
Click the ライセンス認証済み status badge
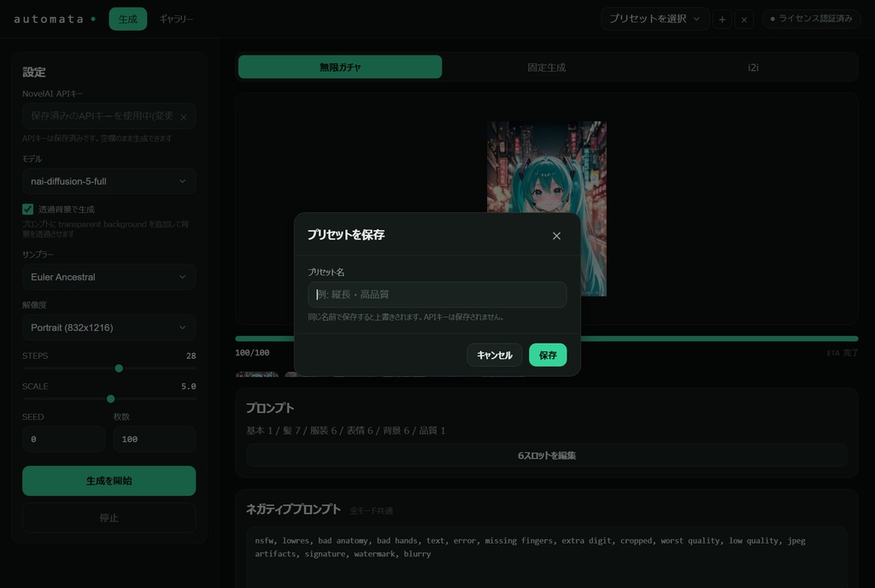point(812,19)
